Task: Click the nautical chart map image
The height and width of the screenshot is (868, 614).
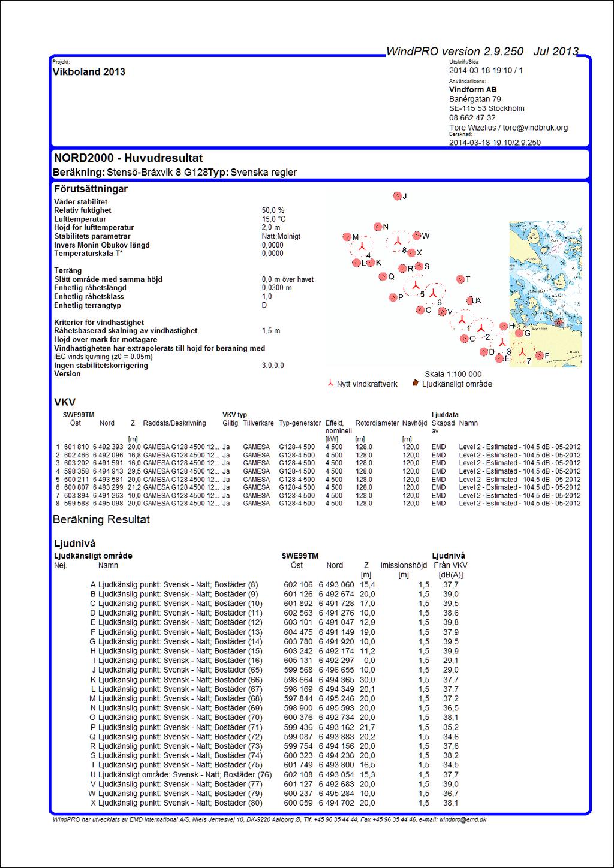Action: [x=545, y=294]
